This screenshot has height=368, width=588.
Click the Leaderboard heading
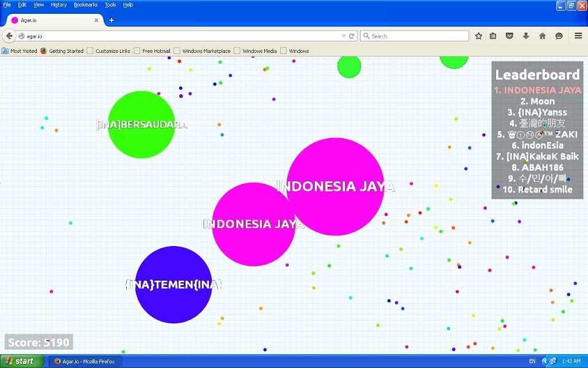(x=537, y=75)
